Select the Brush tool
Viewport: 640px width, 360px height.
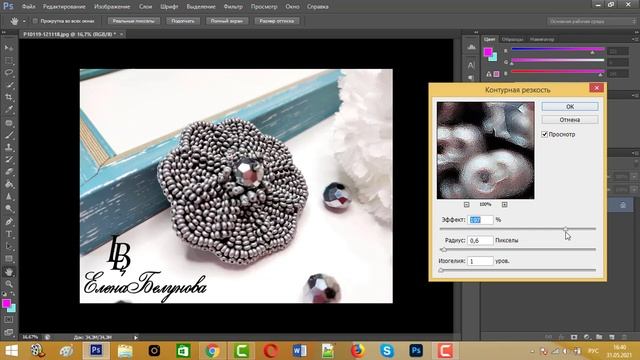coord(9,135)
